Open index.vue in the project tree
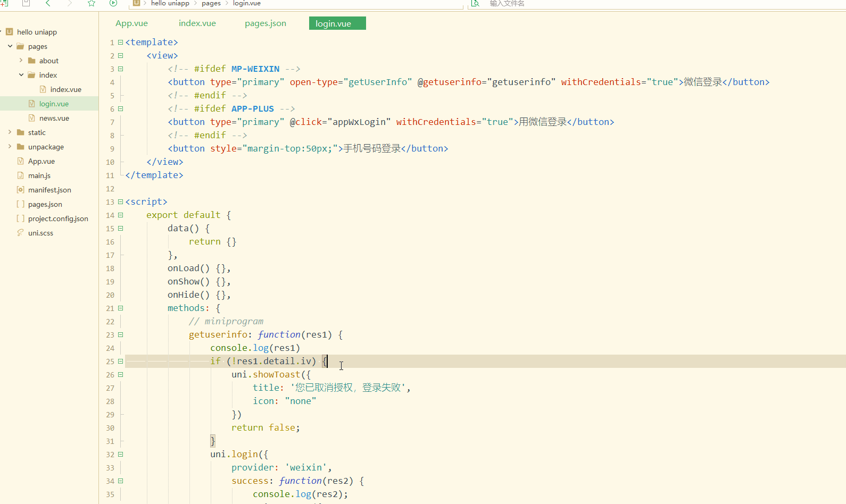 click(66, 89)
